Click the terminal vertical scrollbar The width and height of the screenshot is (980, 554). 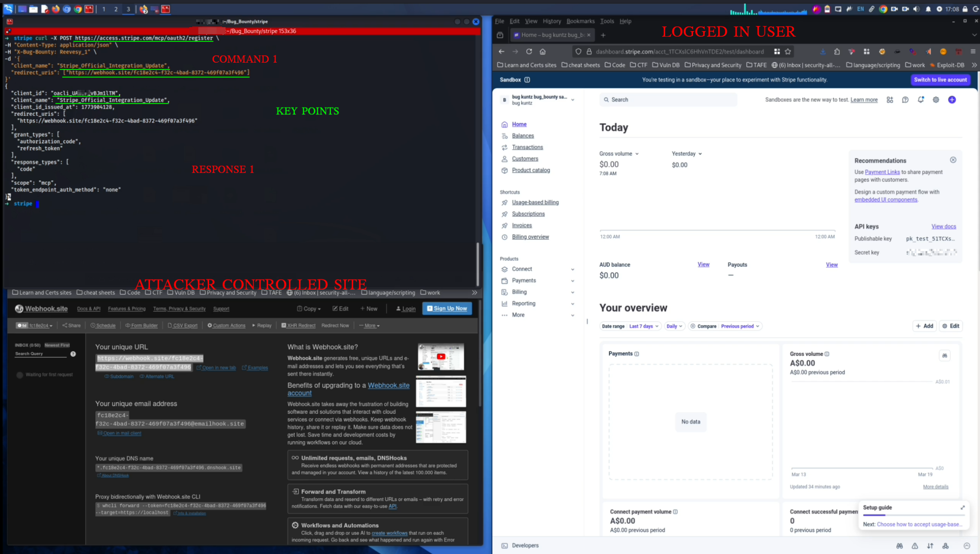[x=477, y=264]
